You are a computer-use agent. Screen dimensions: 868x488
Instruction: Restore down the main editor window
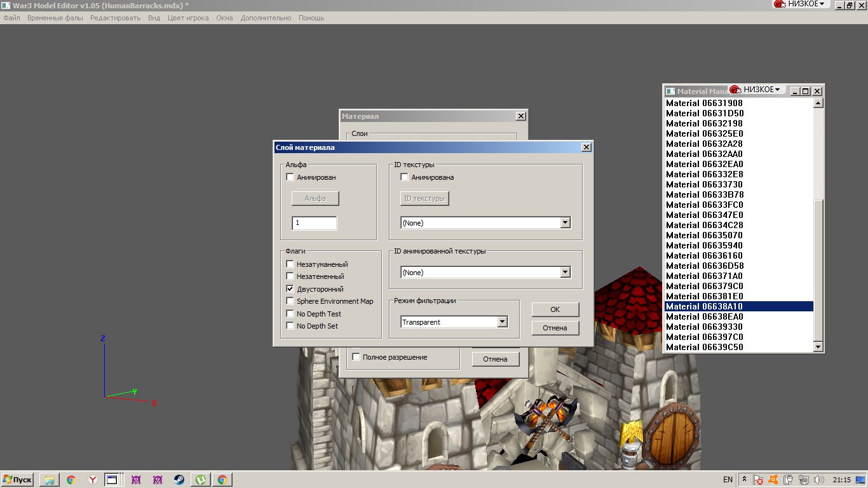point(850,5)
